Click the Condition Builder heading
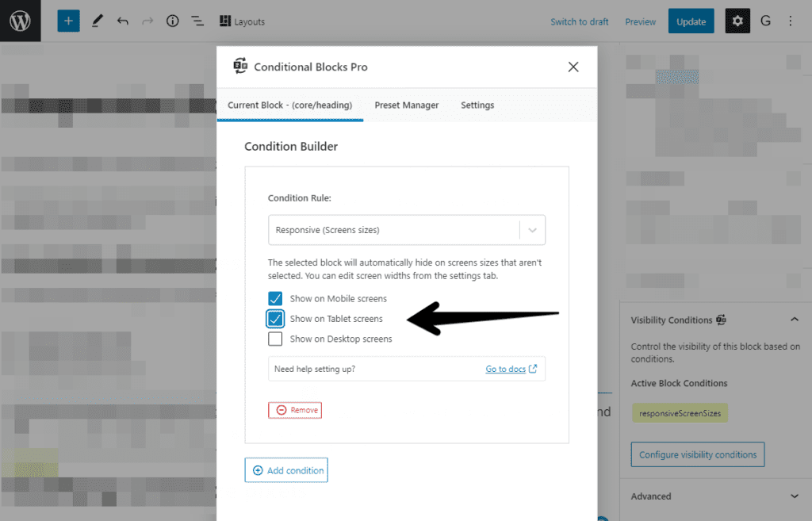The width and height of the screenshot is (812, 521). click(x=291, y=147)
